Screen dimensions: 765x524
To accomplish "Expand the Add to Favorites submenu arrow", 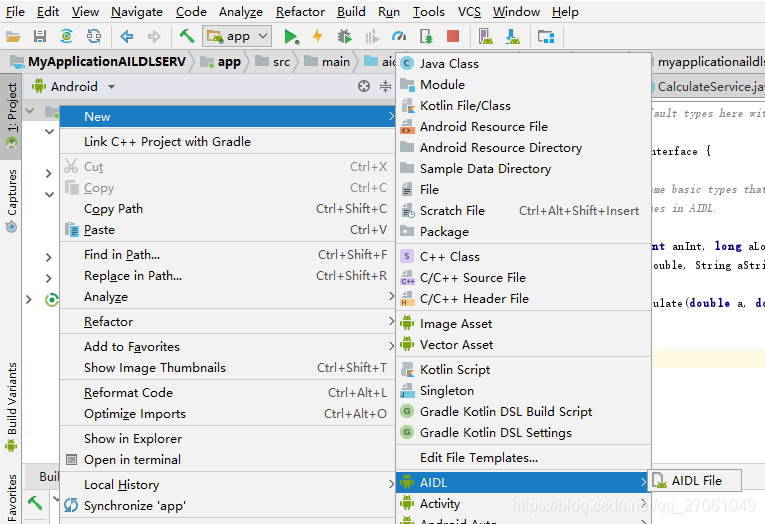I will (x=391, y=346).
